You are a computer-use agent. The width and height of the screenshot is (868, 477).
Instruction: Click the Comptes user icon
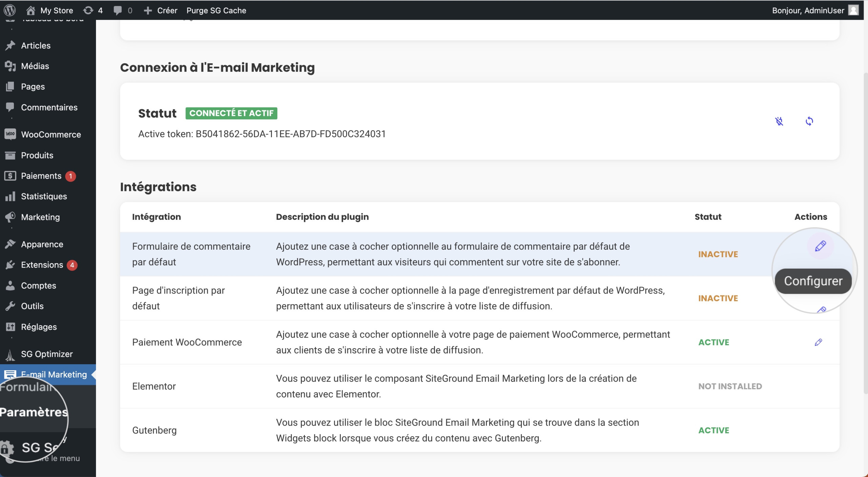click(x=10, y=286)
